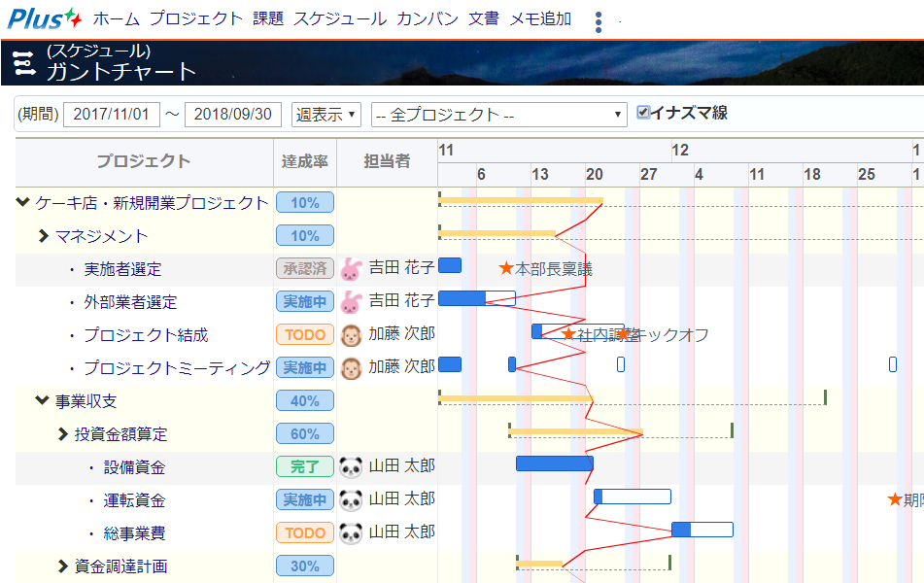Open the sidebar menu icon beside ガントチャート
This screenshot has width=924, height=583.
click(x=23, y=64)
